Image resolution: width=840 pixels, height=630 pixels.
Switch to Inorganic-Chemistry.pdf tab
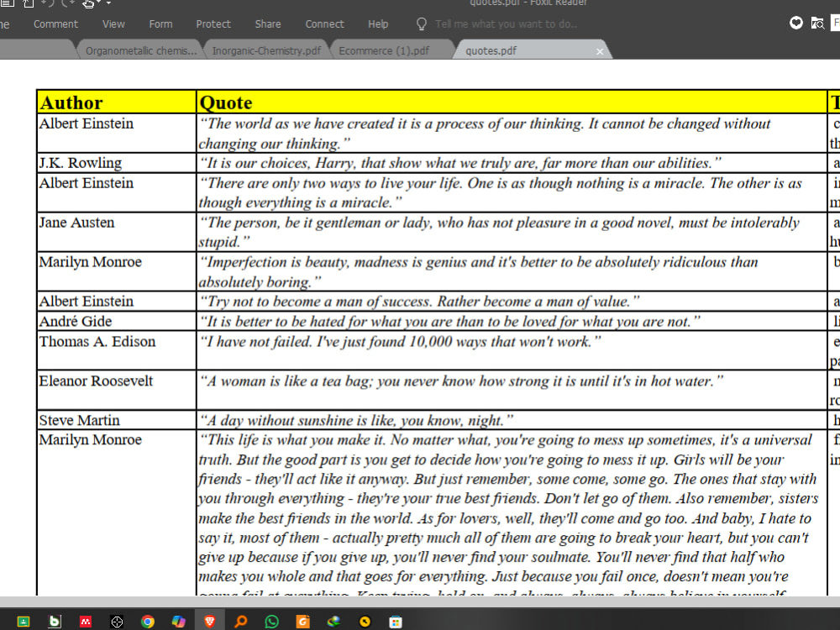click(x=266, y=51)
